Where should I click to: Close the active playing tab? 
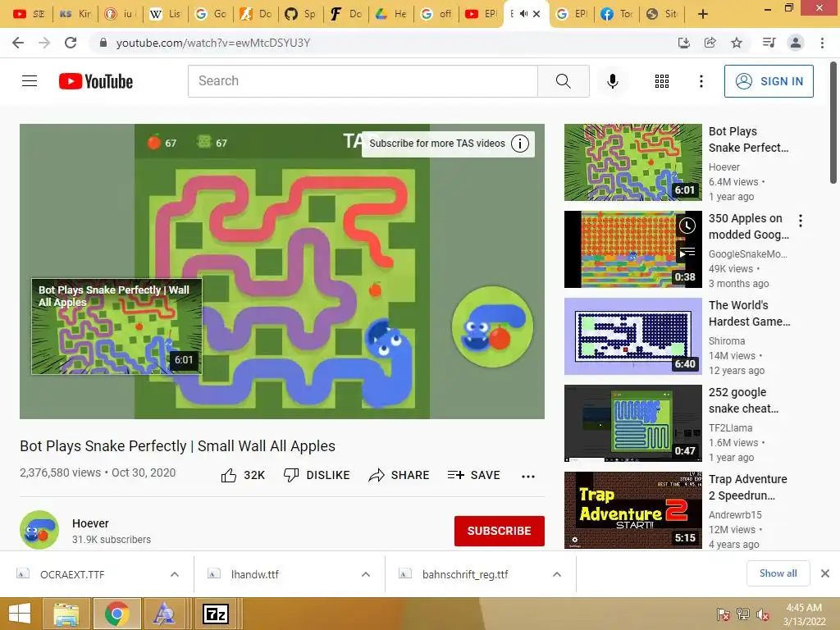tap(536, 14)
